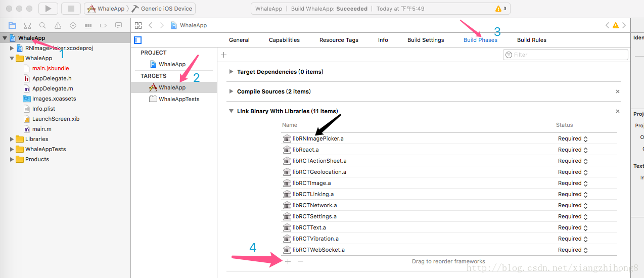Expand RNImagePicker.xcodeproj in navigator
Screen dimensions: 644x278
click(x=12, y=48)
